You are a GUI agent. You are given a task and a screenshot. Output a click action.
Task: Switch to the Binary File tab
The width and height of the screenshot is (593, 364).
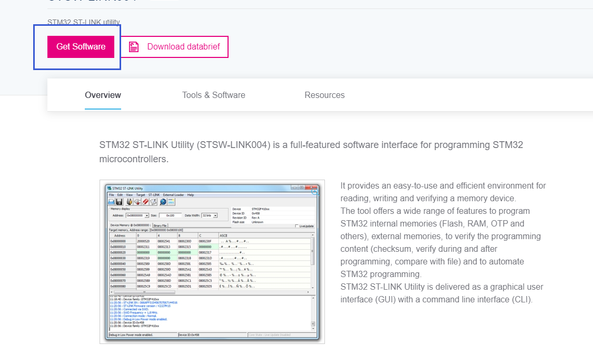(161, 226)
